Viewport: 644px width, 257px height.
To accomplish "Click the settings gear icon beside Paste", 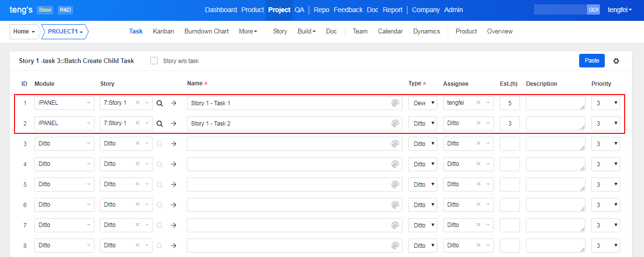I will tap(616, 61).
